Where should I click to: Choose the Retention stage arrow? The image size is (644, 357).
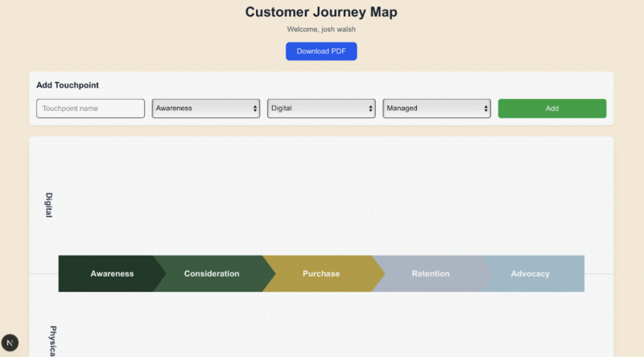point(430,273)
